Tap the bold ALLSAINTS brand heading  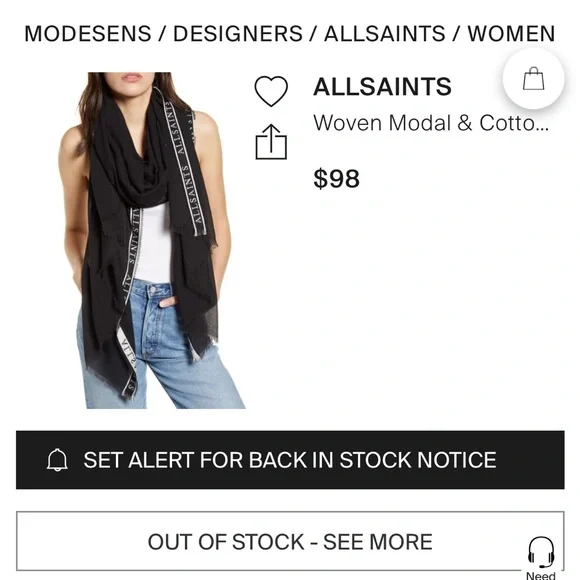[x=382, y=87]
